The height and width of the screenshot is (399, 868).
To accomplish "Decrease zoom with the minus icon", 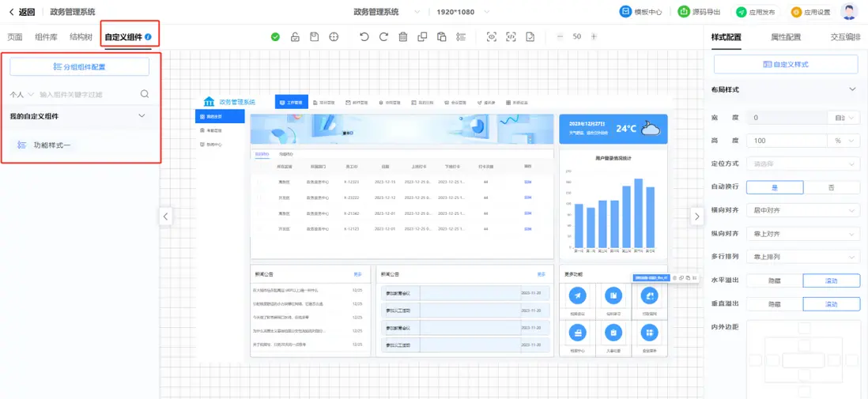I will click(560, 36).
